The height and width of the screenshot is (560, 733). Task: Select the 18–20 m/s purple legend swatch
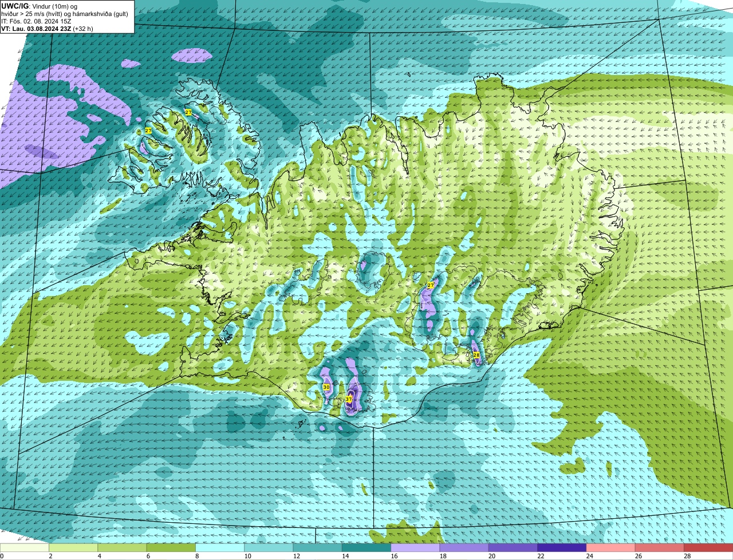click(464, 548)
